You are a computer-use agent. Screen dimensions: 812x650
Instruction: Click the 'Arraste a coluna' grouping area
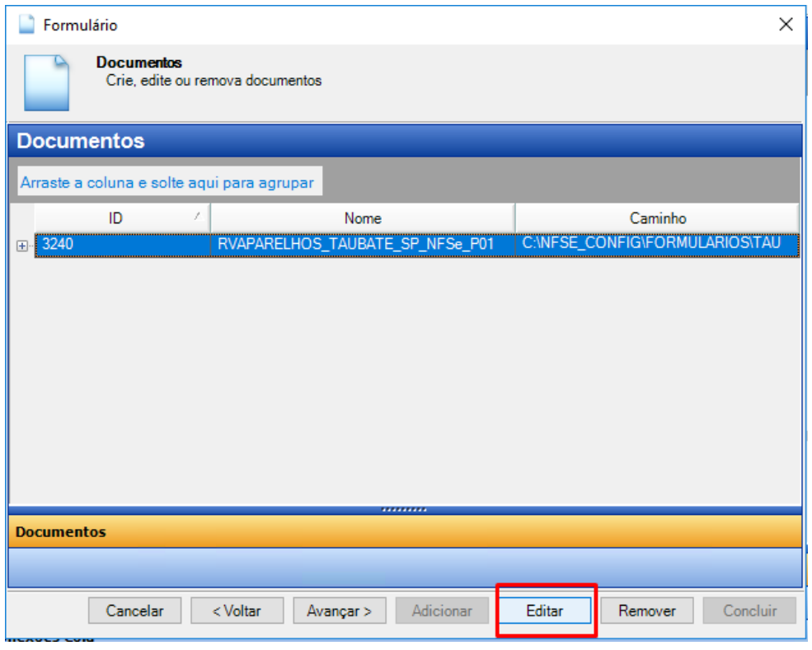tap(167, 183)
